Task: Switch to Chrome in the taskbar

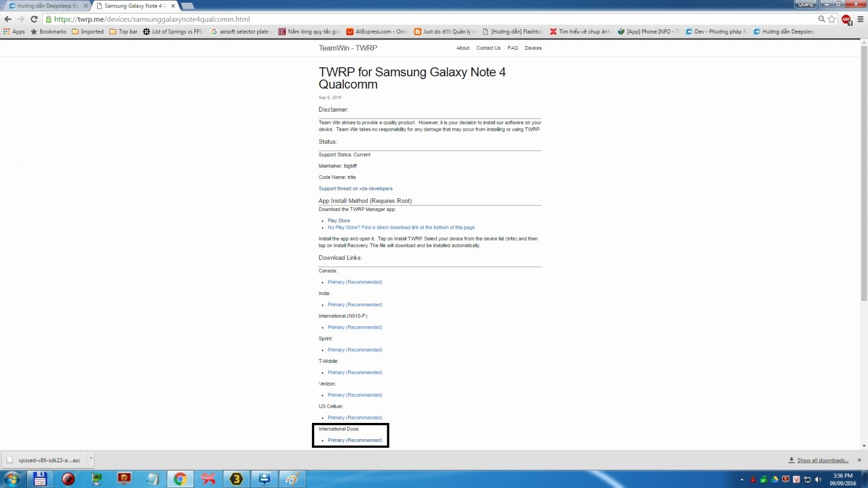Action: click(180, 479)
